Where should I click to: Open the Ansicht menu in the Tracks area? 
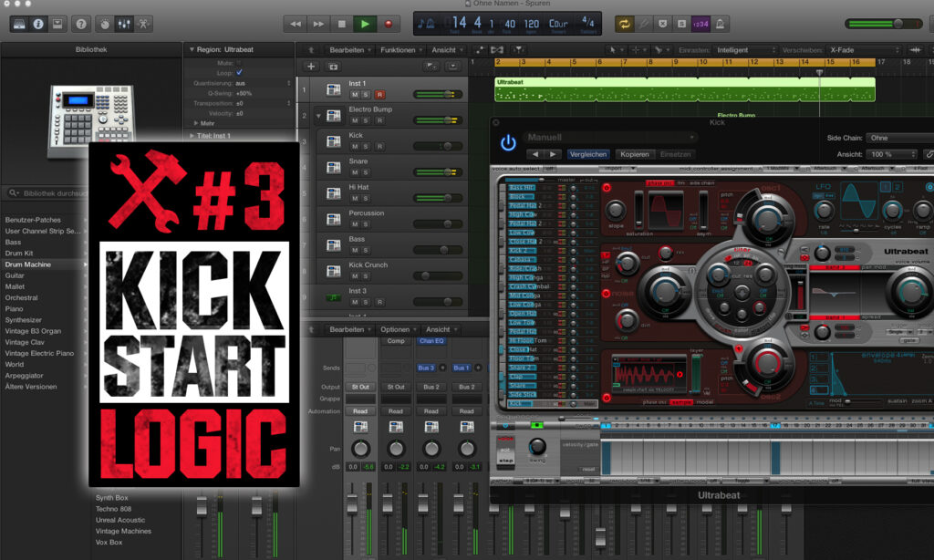[x=447, y=50]
